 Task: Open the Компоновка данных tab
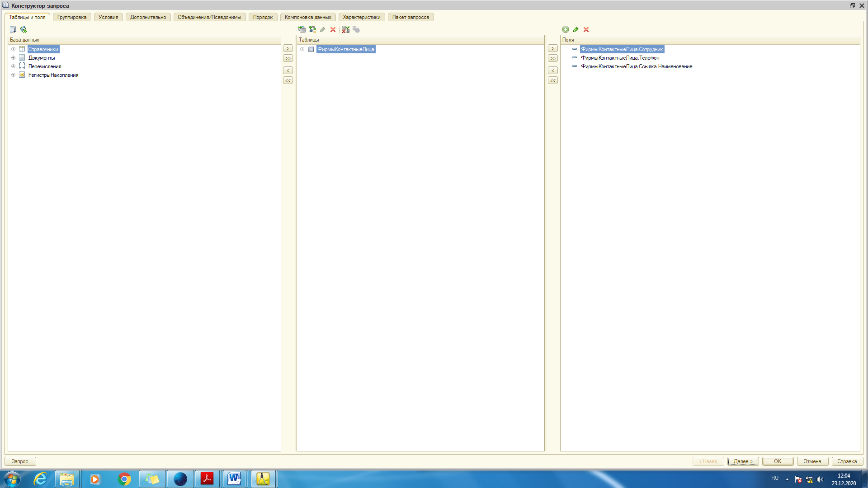click(308, 17)
